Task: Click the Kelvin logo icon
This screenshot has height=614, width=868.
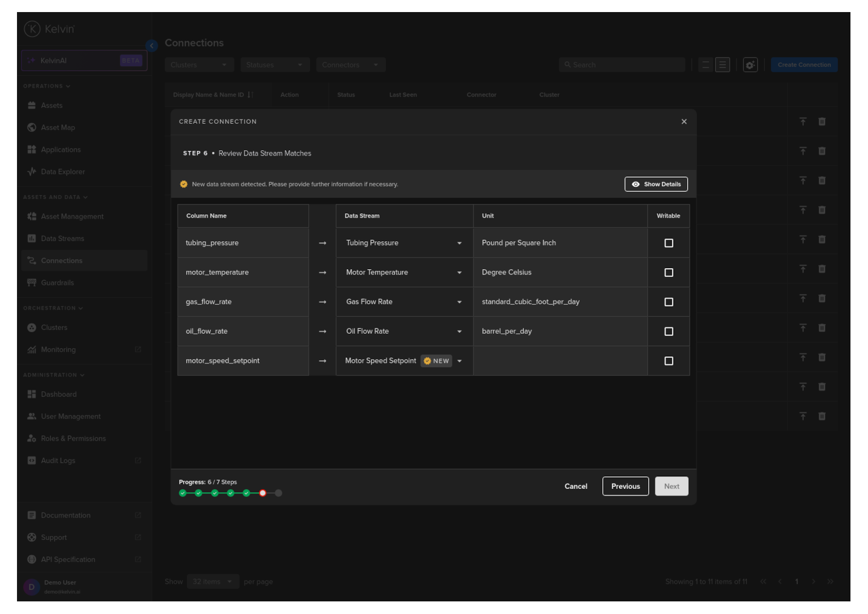Action: tap(32, 29)
